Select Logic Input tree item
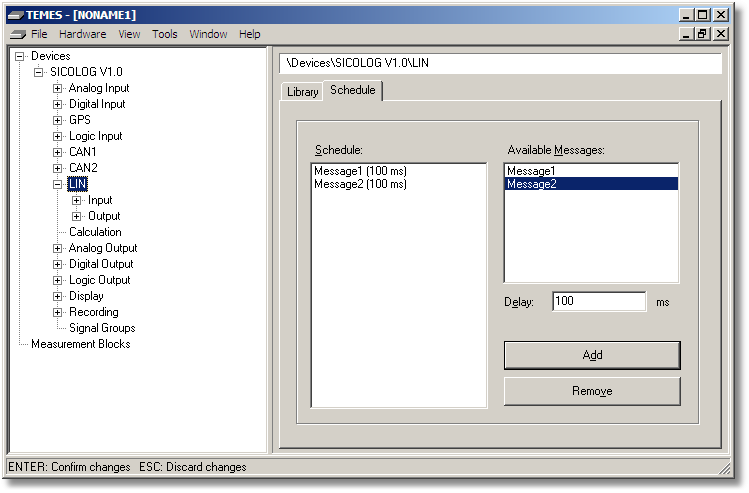Screen dimensions: 749x493 point(96,136)
